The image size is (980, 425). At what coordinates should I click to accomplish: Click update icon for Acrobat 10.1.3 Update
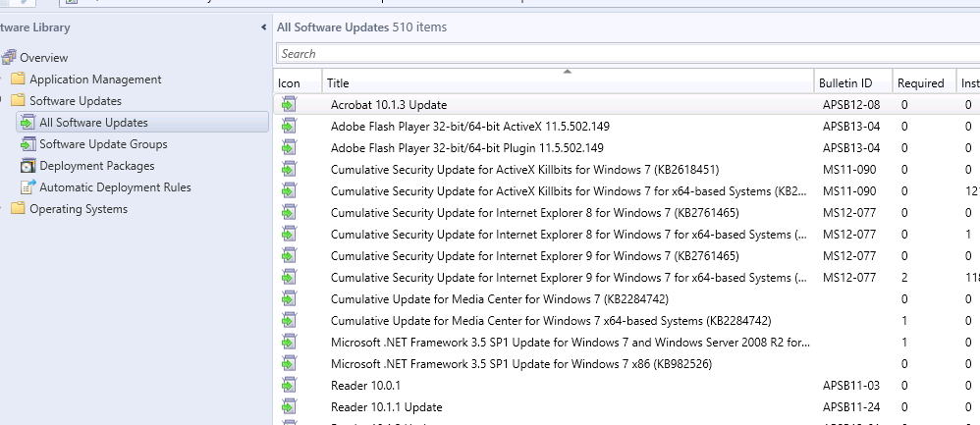coord(288,104)
